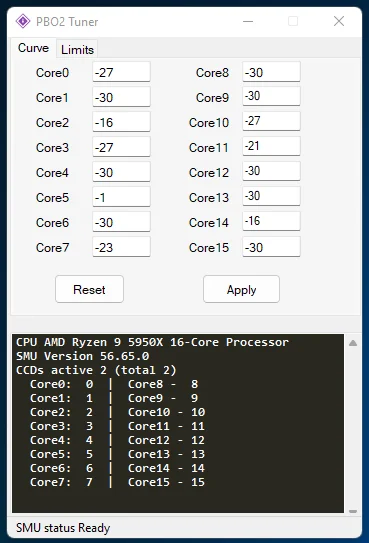
Task: Focus the Core6 offset field
Action: [x=121, y=222]
